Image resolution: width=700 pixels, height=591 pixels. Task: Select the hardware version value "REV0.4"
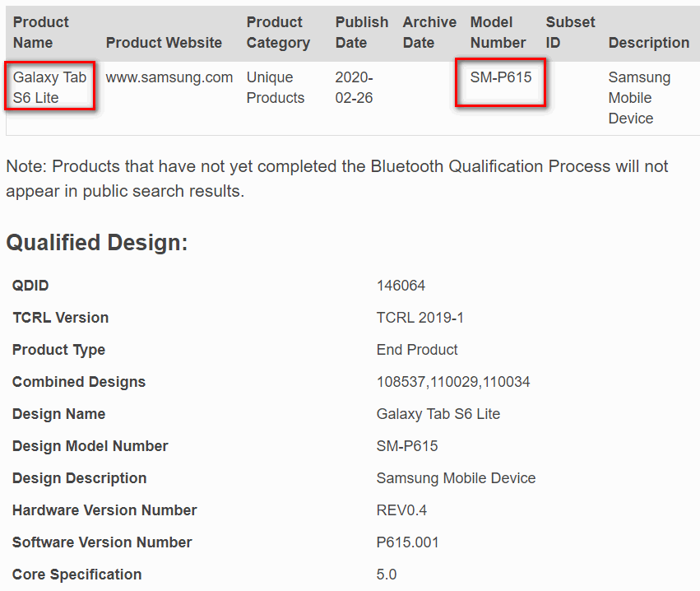401,510
